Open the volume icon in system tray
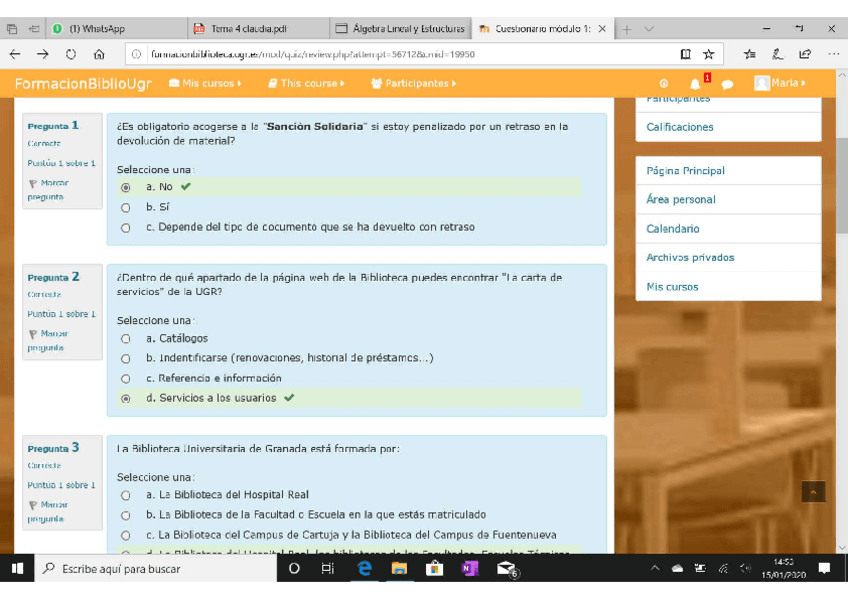Viewport: 848px width, 599px height. pos(746,568)
